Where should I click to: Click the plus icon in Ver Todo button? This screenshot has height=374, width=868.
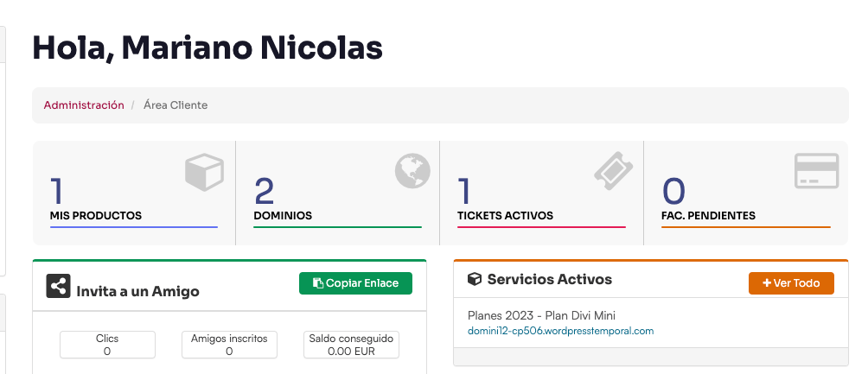click(767, 283)
